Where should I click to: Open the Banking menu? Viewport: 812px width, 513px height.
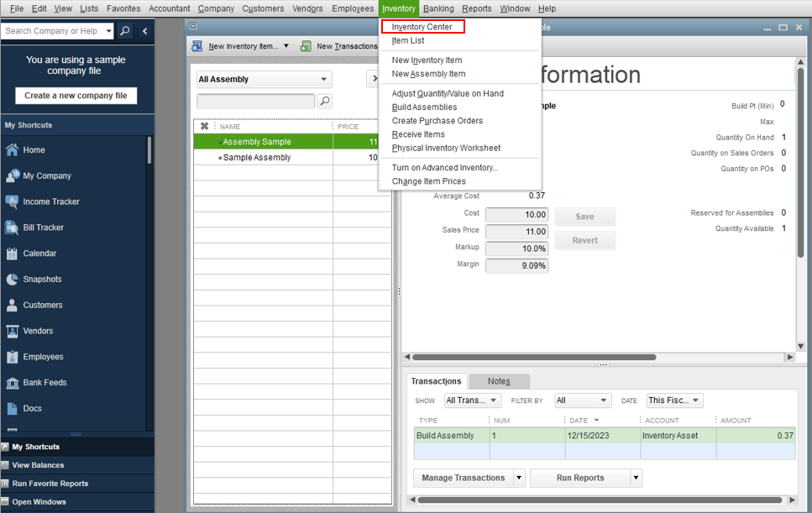[x=438, y=8]
